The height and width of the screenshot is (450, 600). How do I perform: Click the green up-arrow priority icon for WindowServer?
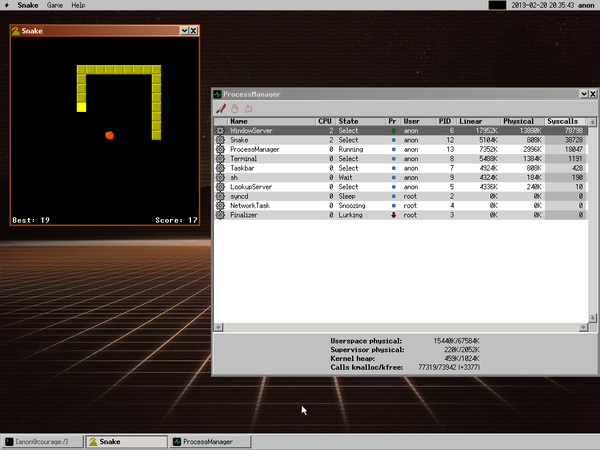pyautogui.click(x=393, y=130)
